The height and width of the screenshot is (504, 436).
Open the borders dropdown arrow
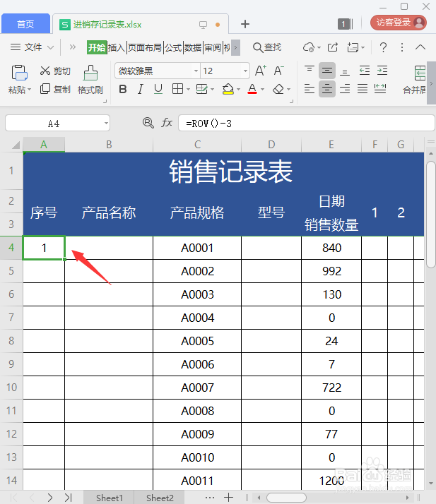pos(188,90)
